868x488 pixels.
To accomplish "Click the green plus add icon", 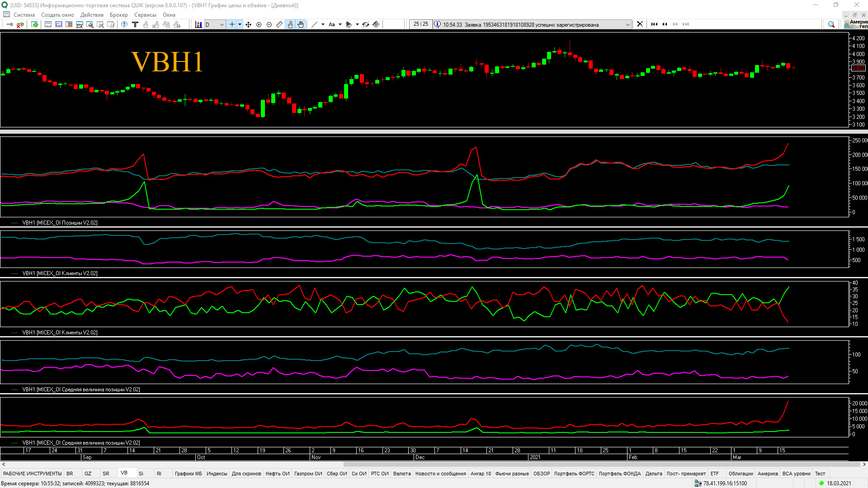I will 34,24.
